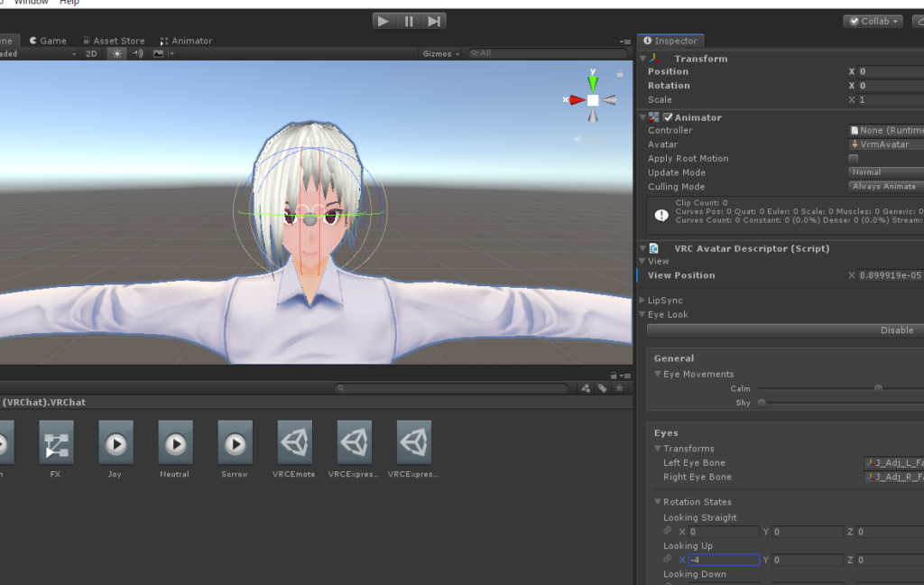Select the VRCEmote asset
Viewport: 924px width, 585px height.
click(294, 449)
